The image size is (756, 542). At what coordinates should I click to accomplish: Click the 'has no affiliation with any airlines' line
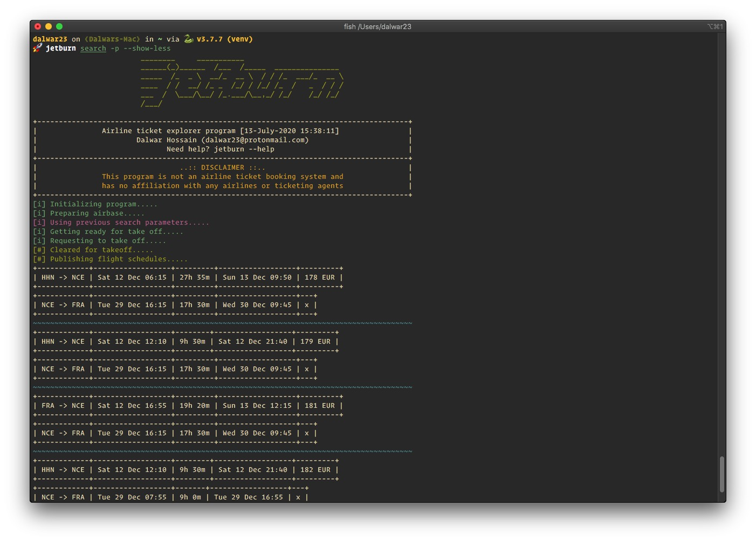tap(223, 186)
